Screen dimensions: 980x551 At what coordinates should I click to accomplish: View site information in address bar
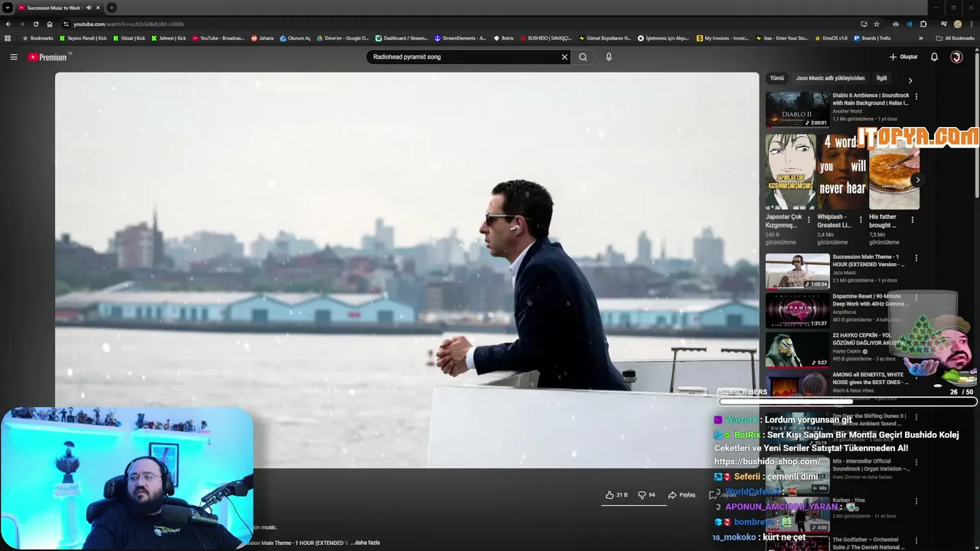click(x=66, y=24)
